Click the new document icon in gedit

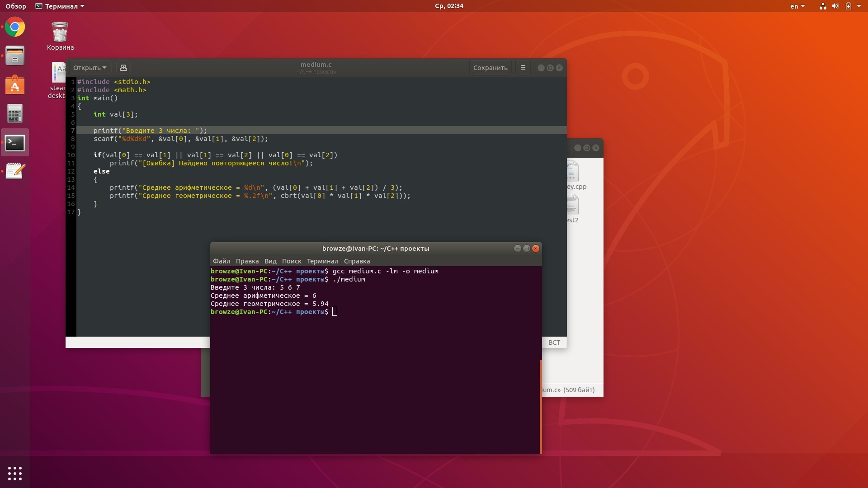click(x=123, y=68)
